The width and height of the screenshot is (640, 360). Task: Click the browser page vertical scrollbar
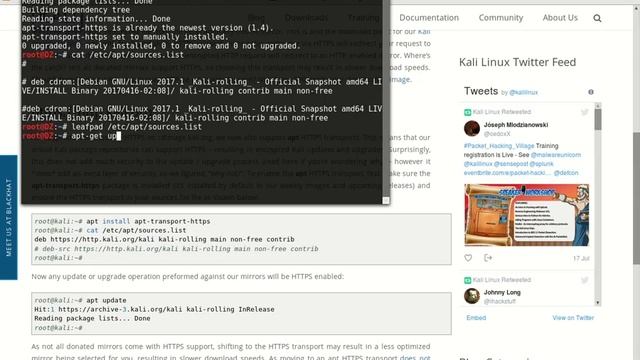pyautogui.click(x=636, y=198)
